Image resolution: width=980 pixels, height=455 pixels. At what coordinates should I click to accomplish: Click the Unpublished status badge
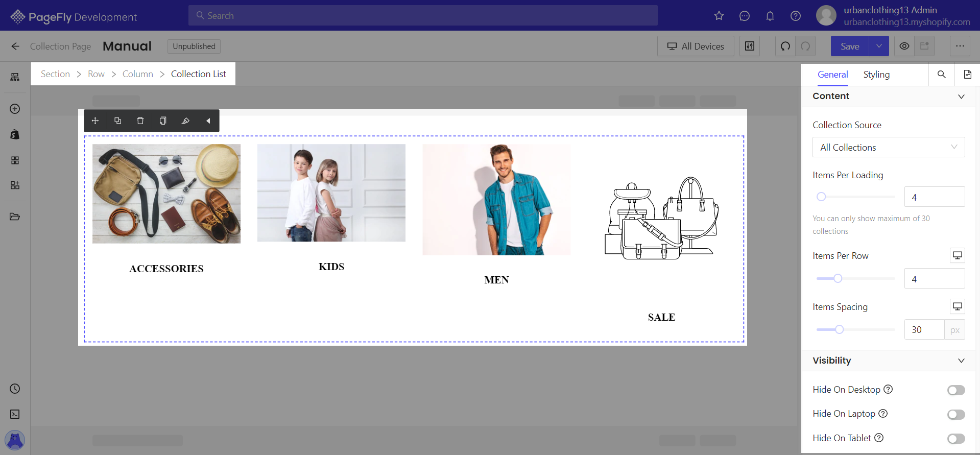194,46
